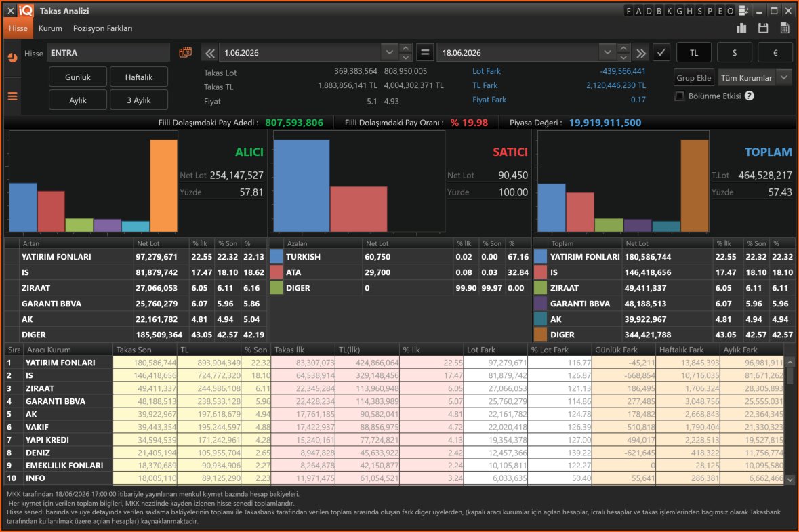The width and height of the screenshot is (799, 532).
Task: Confirm dates with the checkmark button
Action: 661,52
